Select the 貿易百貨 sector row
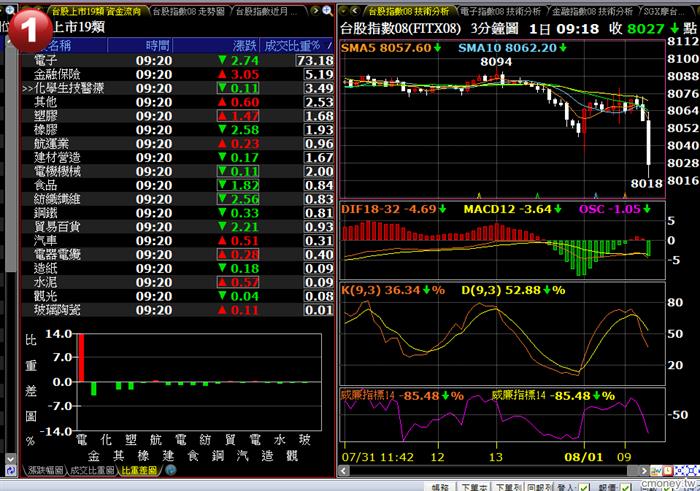 [x=178, y=226]
